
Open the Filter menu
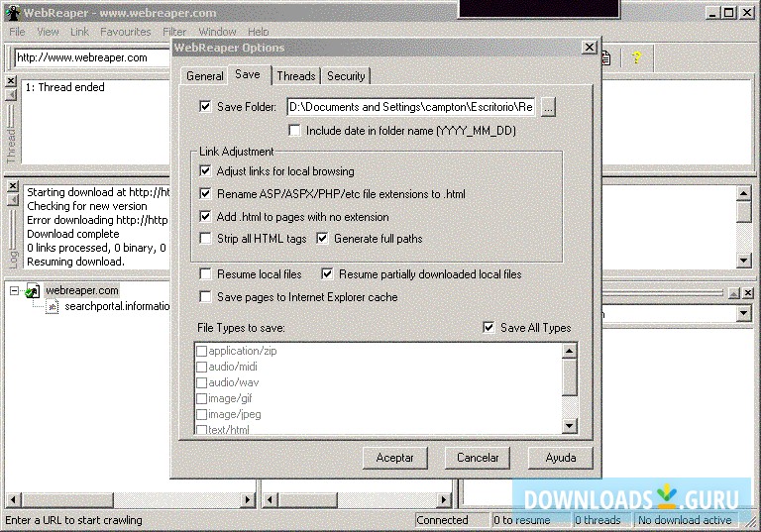point(174,32)
